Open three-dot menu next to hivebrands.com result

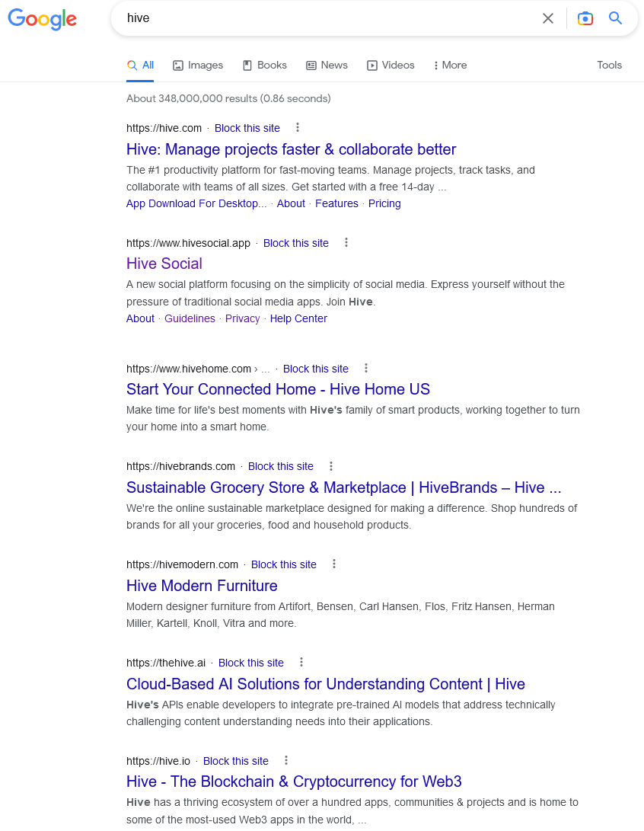pyautogui.click(x=331, y=466)
